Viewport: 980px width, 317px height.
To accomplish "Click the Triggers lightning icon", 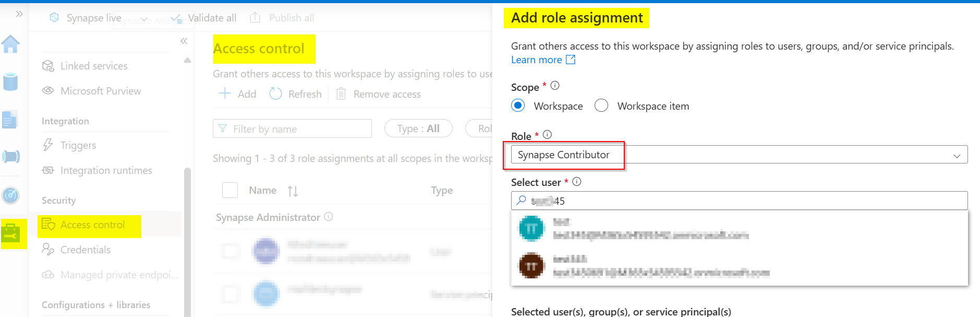I will tap(48, 145).
